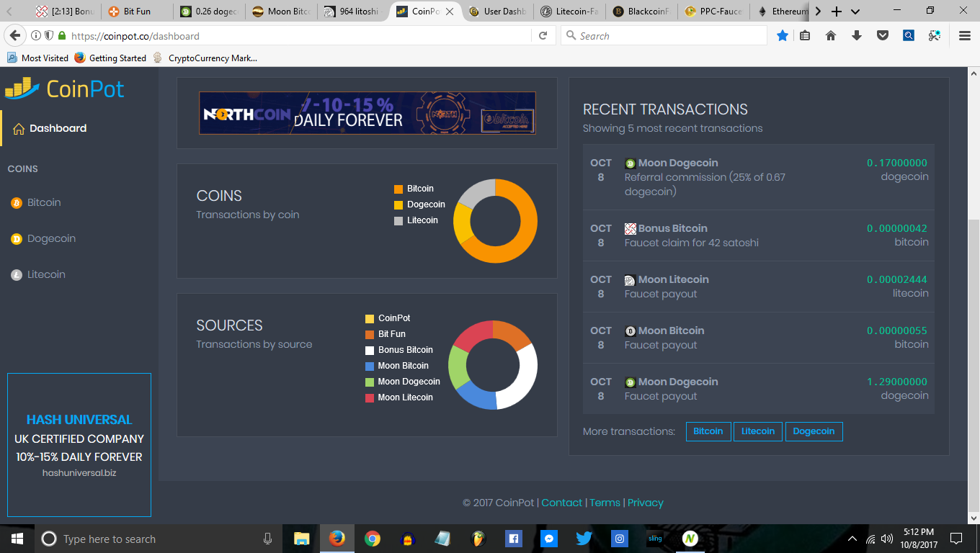The width and height of the screenshot is (980, 553).
Task: Select the 'Faucet claim for 42 satoshi' text
Action: pos(692,243)
